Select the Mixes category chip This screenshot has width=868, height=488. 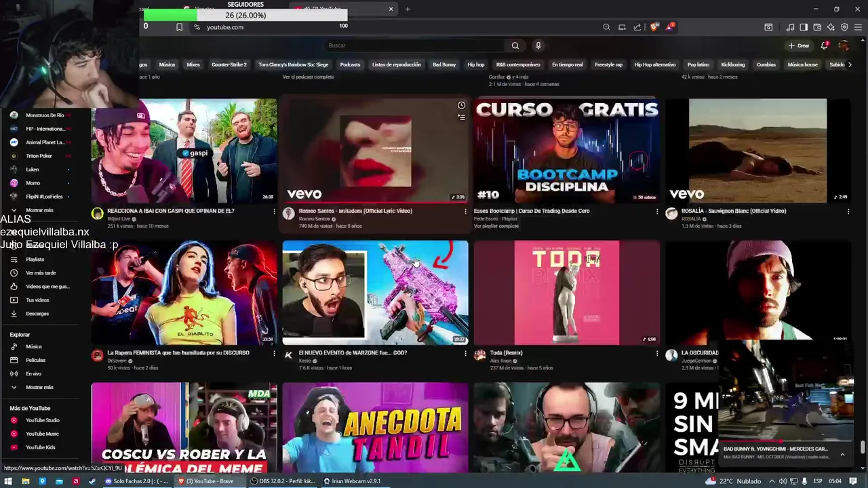tap(193, 64)
